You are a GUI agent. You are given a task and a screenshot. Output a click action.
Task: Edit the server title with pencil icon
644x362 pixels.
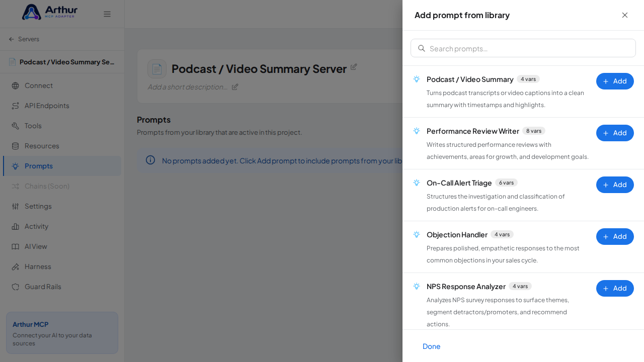pos(354,67)
